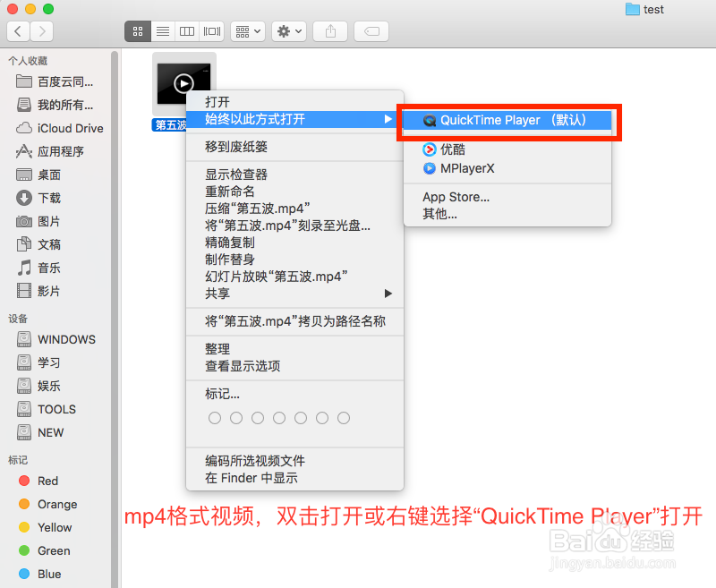Viewport: 716px width, 588px height.
Task: Open the item arrangement dropdown
Action: (248, 31)
